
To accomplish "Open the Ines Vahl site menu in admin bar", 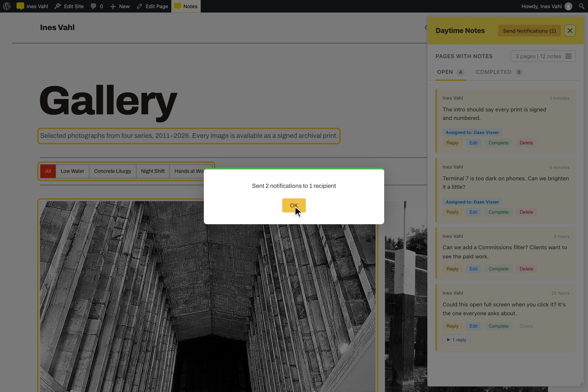I will tap(32, 6).
